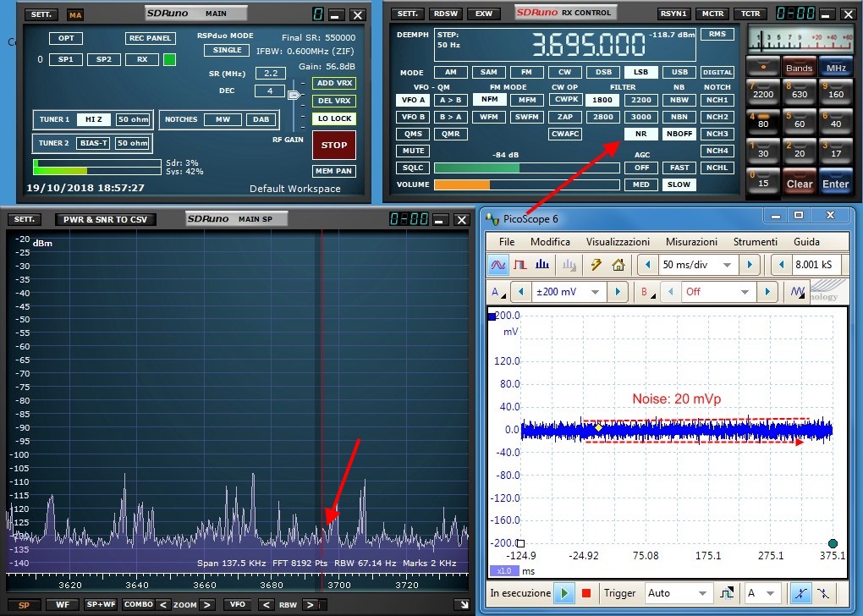This screenshot has height=616, width=863.
Task: Click resize arrow icon at MAIN SP corner
Action: tap(464, 604)
